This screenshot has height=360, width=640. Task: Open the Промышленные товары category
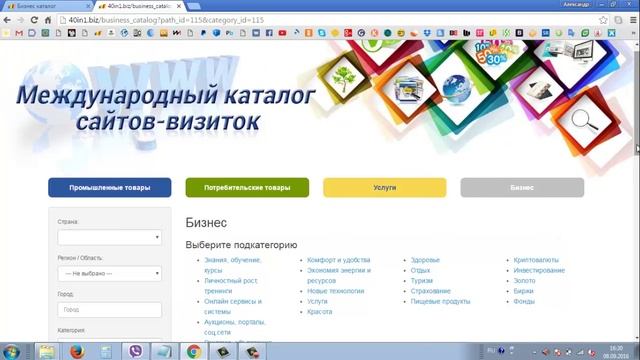click(x=109, y=188)
